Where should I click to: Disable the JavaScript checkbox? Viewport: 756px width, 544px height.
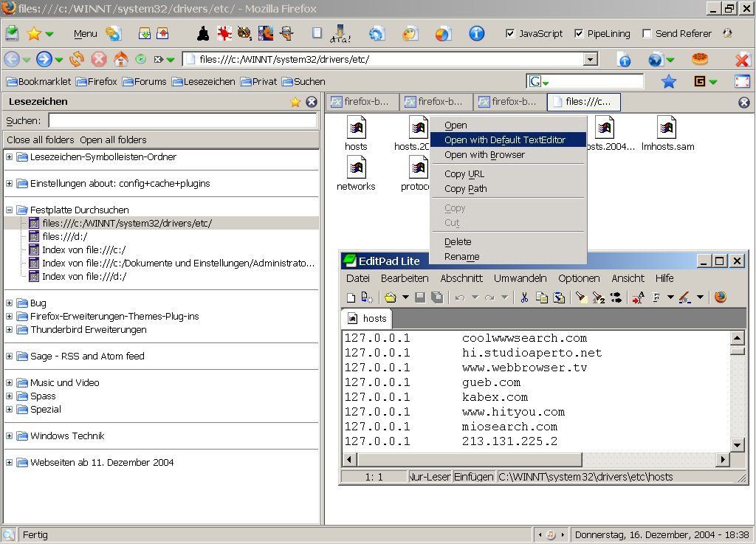pos(510,33)
